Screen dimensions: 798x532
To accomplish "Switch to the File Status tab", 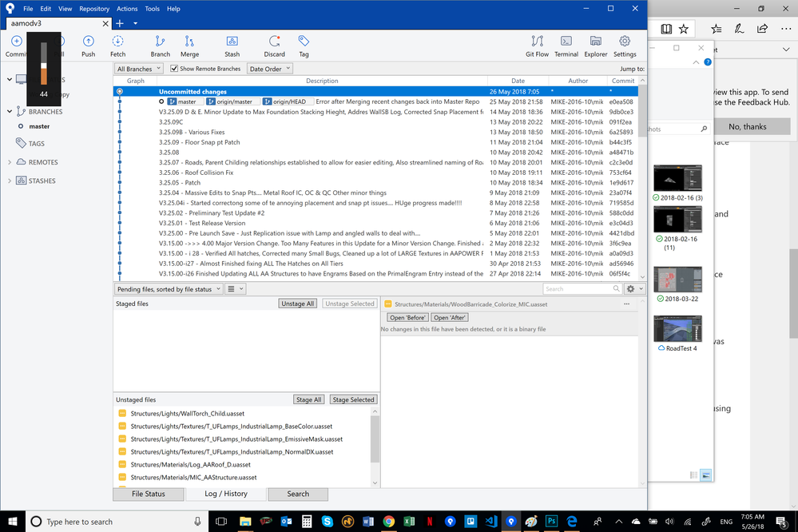I will pyautogui.click(x=149, y=494).
